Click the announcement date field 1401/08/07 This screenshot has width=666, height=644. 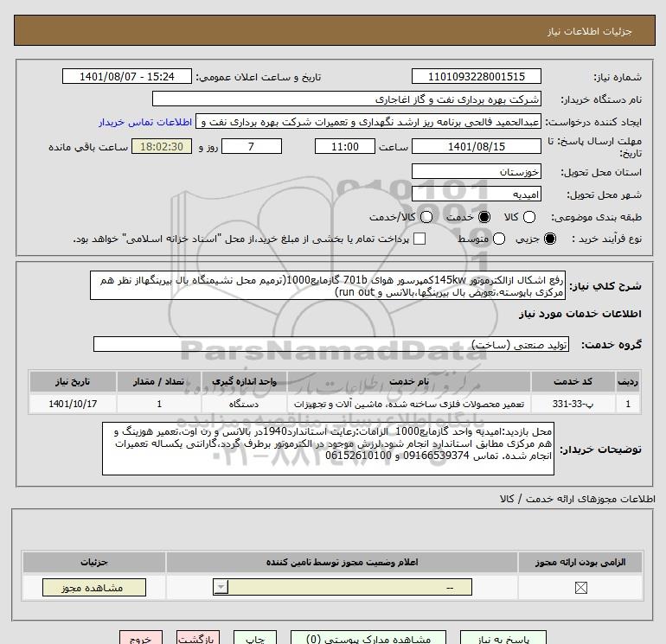126,76
